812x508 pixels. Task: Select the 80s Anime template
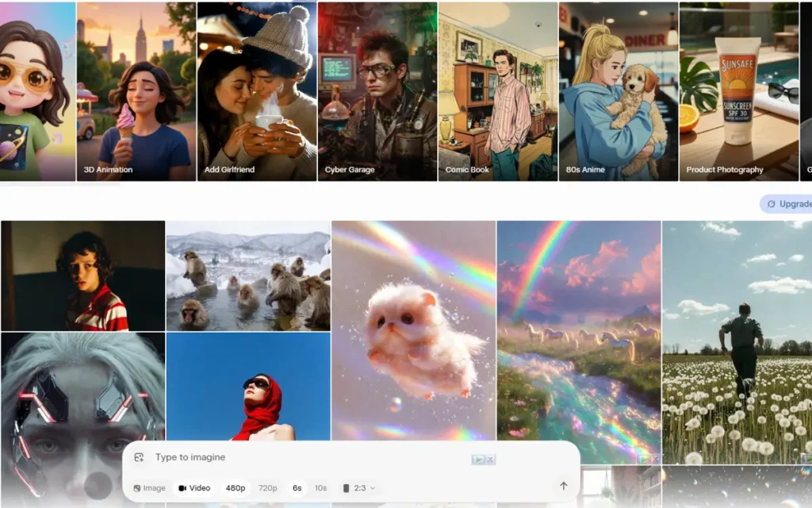click(x=619, y=87)
